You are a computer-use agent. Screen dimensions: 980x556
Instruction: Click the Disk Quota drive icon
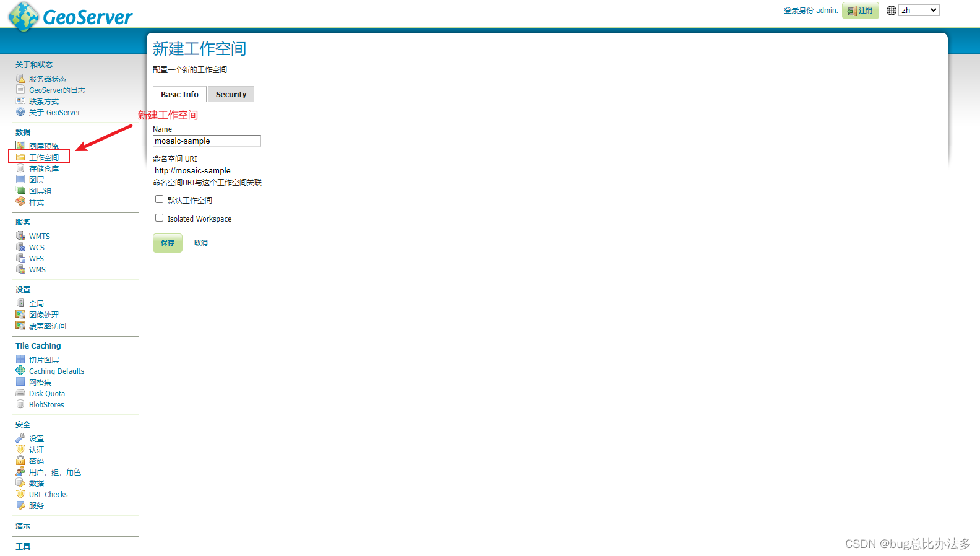pyautogui.click(x=20, y=393)
